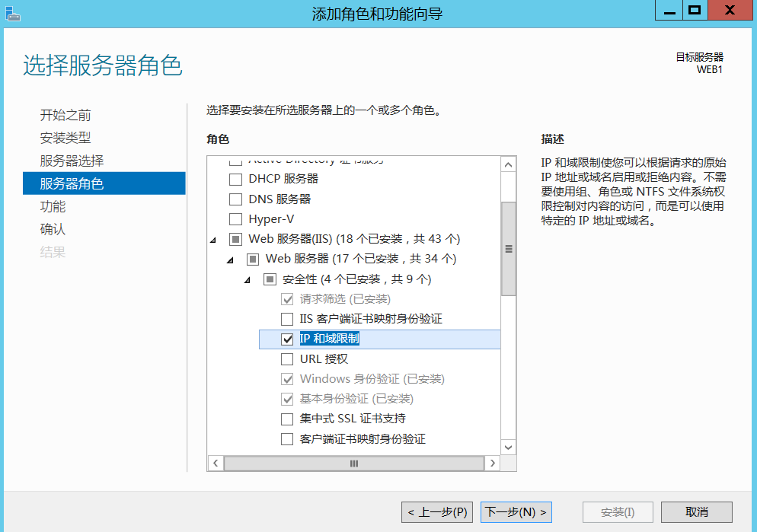The image size is (757, 532).
Task: Select 集中式 SSL 证书支持 row text
Action: 353,419
